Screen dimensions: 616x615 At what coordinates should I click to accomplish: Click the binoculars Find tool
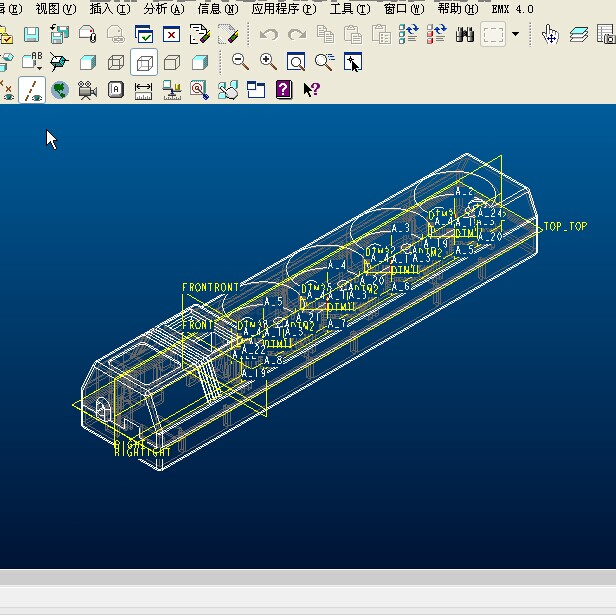pyautogui.click(x=465, y=35)
